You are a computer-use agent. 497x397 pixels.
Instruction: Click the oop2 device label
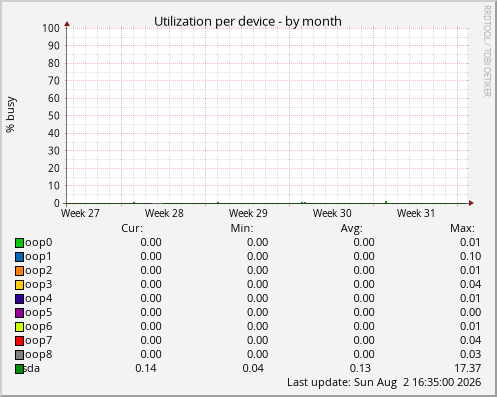[x=39, y=271]
